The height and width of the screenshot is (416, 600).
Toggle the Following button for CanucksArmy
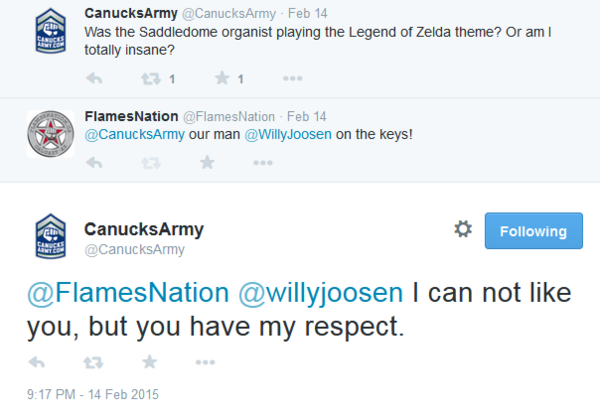tap(534, 231)
